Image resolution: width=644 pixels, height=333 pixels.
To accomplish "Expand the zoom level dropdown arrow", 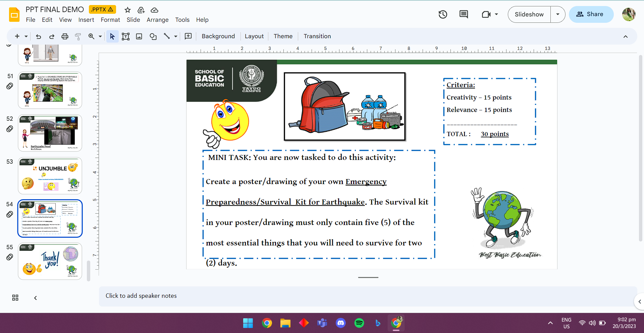I will coord(100,36).
